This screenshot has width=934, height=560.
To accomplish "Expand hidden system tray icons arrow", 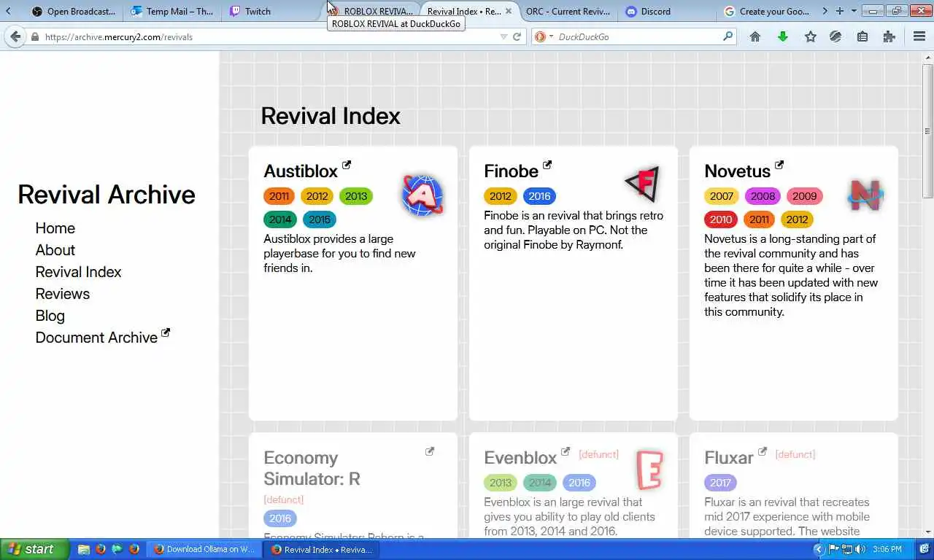I will [x=818, y=549].
